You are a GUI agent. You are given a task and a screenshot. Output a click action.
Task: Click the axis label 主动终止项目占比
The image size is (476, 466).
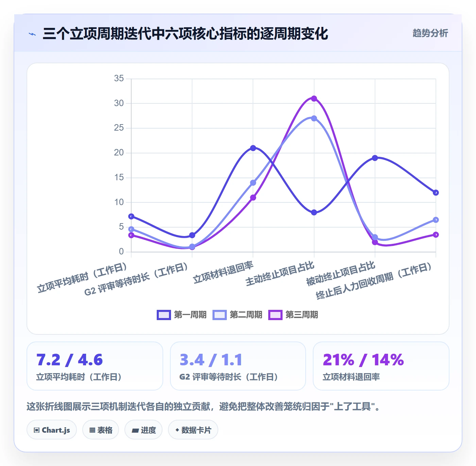[280, 273]
